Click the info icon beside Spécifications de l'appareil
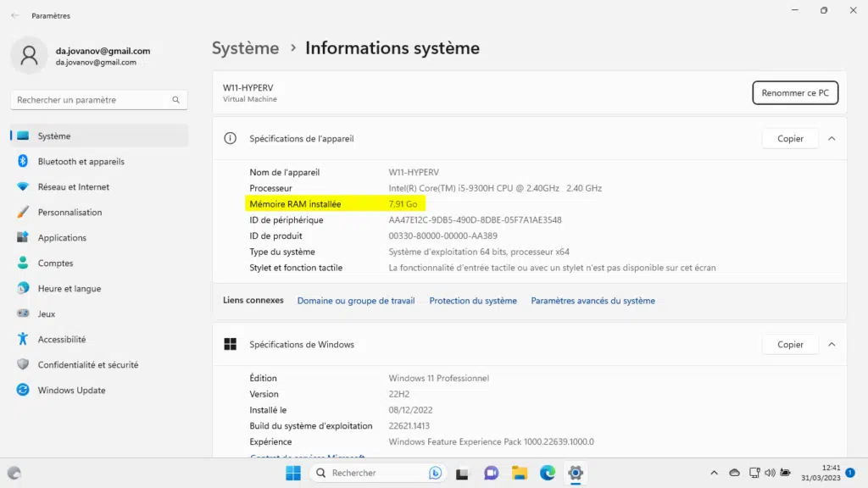 tap(231, 139)
